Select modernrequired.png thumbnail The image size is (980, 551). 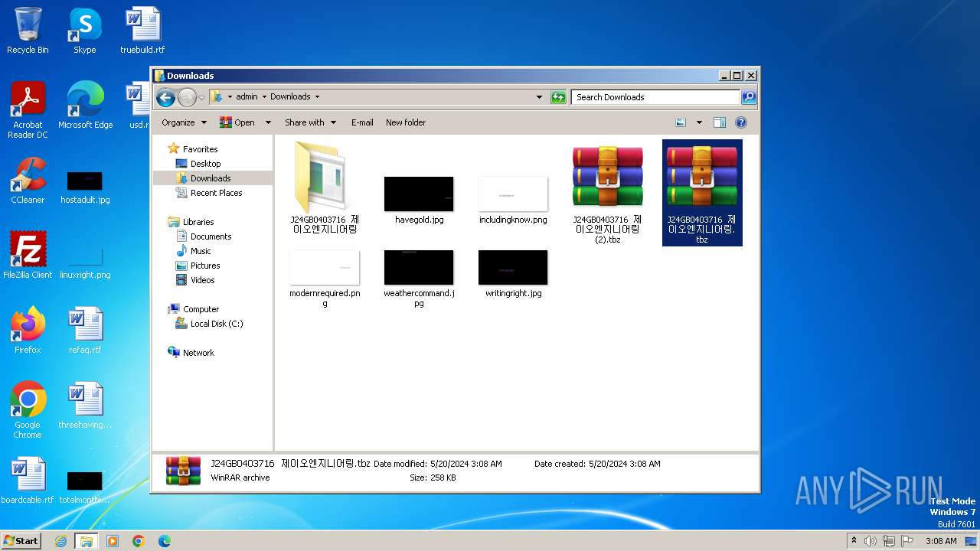tap(325, 279)
